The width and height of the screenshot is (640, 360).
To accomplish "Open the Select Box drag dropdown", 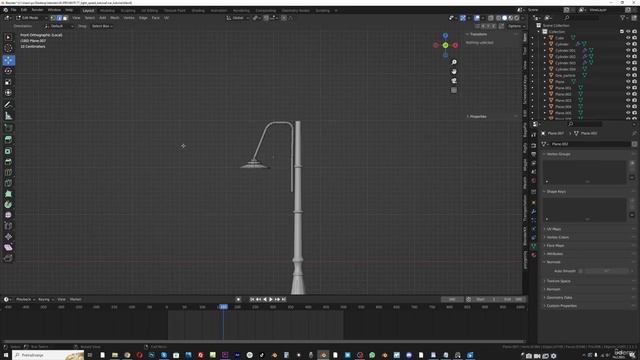I will (102, 26).
